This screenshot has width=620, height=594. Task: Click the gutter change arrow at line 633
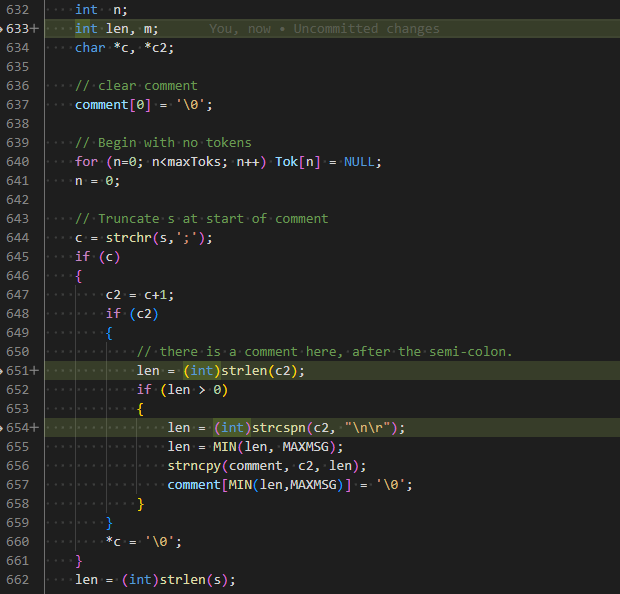point(2,29)
